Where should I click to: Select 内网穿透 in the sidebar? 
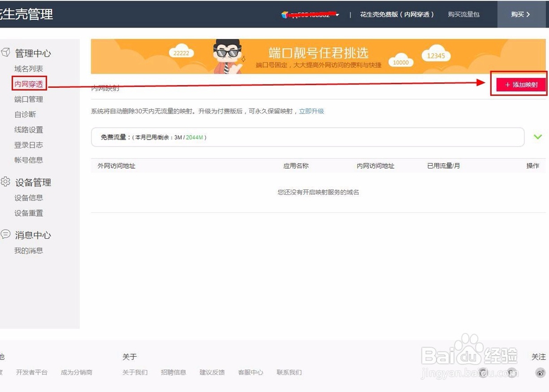coord(29,83)
